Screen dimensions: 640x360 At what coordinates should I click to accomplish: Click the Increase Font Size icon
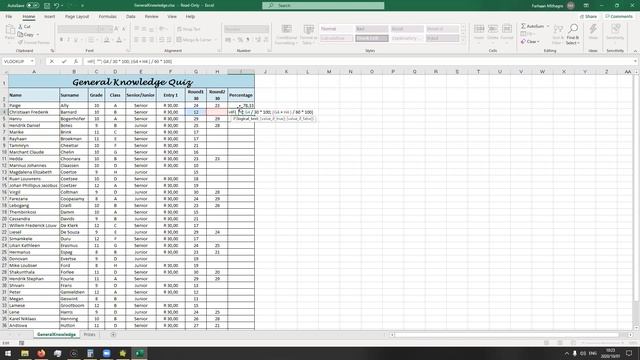pyautogui.click(x=116, y=29)
